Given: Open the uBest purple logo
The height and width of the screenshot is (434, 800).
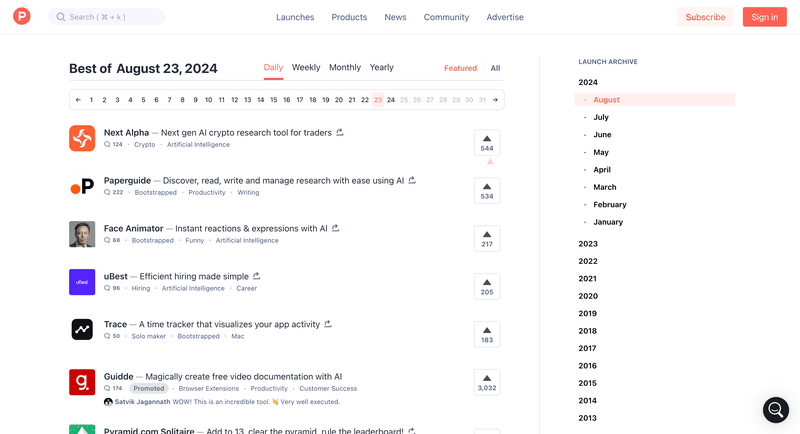Looking at the screenshot, I should click(x=82, y=282).
